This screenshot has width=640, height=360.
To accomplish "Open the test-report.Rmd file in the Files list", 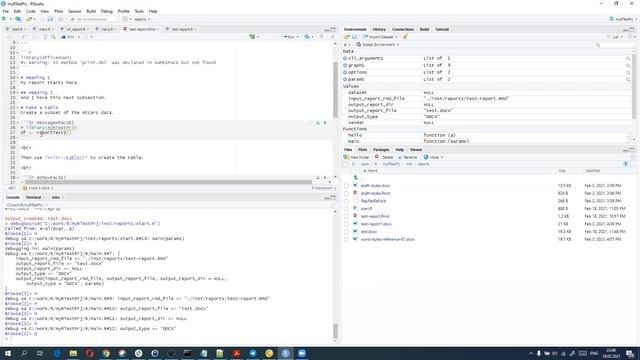I will pyautogui.click(x=375, y=216).
